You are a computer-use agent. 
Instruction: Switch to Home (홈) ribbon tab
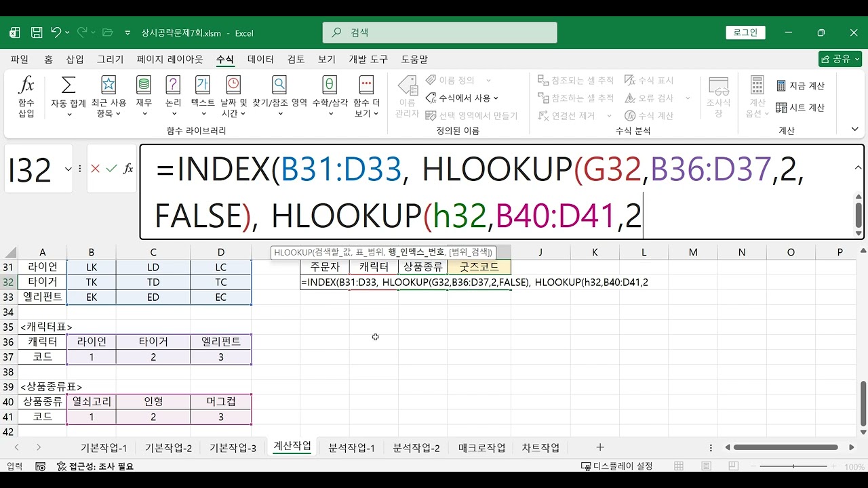(48, 59)
